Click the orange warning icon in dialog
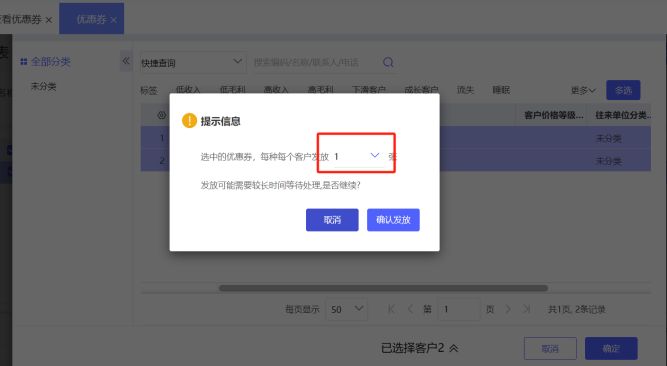667x366 pixels. [189, 121]
